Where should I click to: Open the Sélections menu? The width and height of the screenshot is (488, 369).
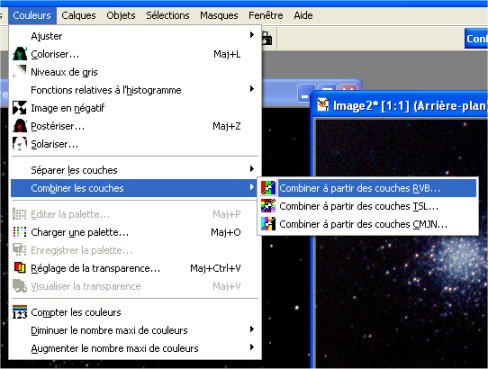(168, 16)
